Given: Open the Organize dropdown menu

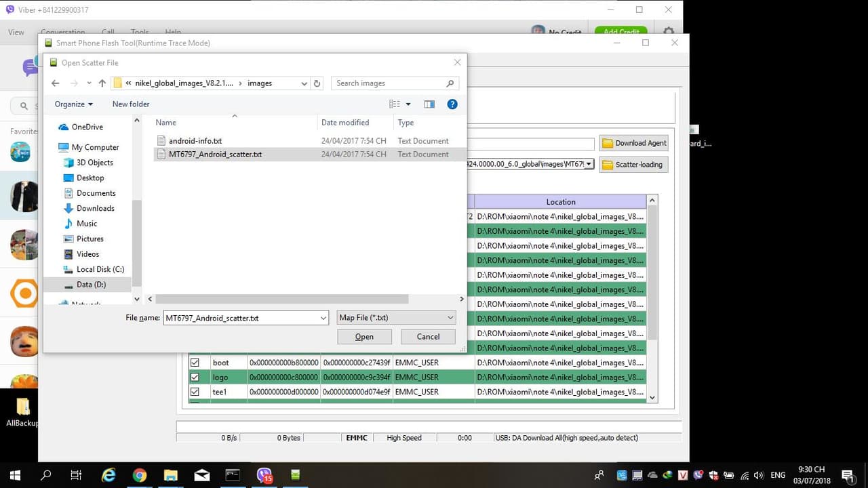Looking at the screenshot, I should click(x=74, y=104).
